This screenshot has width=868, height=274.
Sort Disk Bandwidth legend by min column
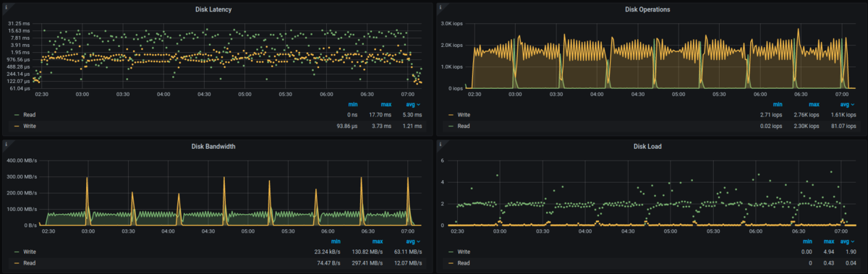pos(336,241)
